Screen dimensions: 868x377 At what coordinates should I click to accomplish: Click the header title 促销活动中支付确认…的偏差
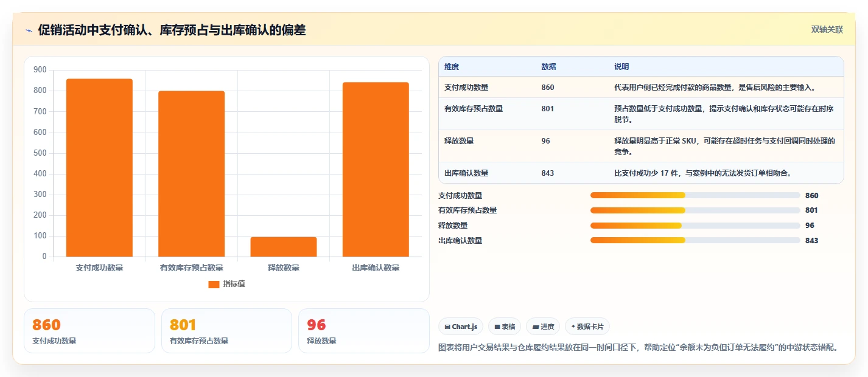point(172,30)
